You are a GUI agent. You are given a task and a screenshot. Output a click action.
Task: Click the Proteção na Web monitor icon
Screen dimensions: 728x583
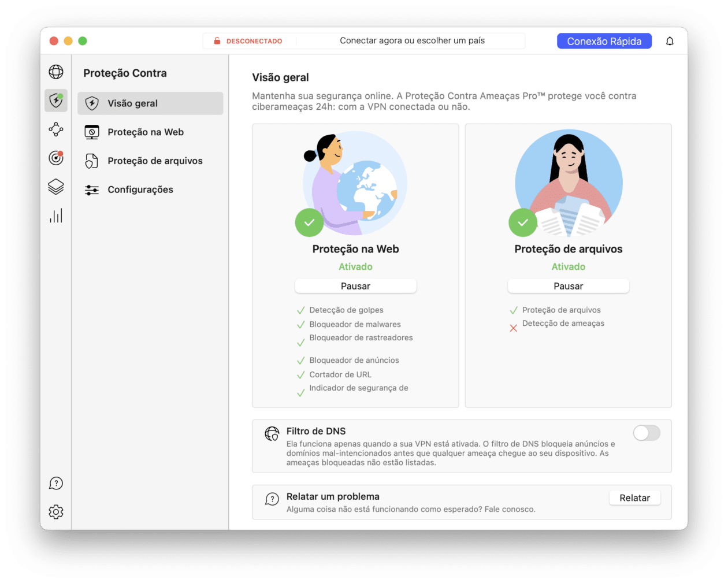click(x=92, y=132)
